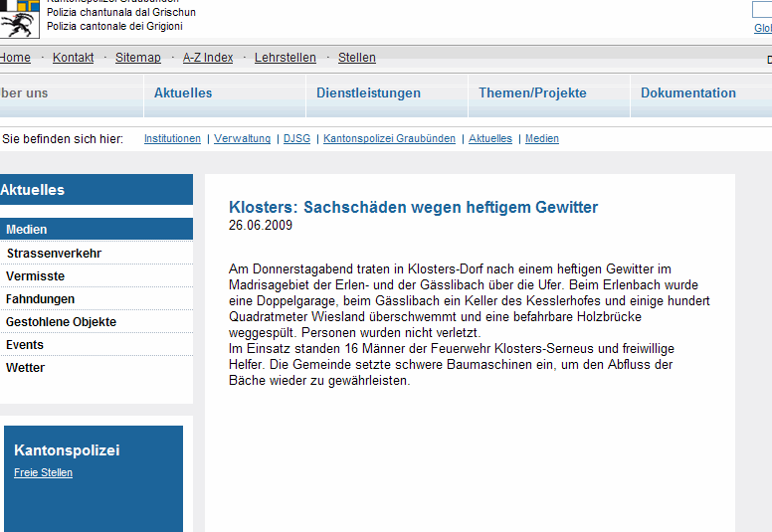This screenshot has height=532, width=772.
Task: Select the Dienstleistungen navigation tab
Action: coord(387,95)
